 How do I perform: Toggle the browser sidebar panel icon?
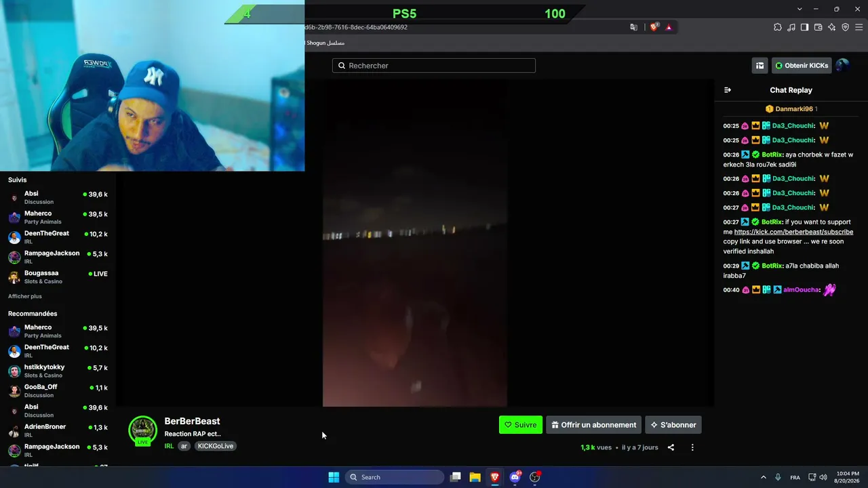(x=804, y=27)
